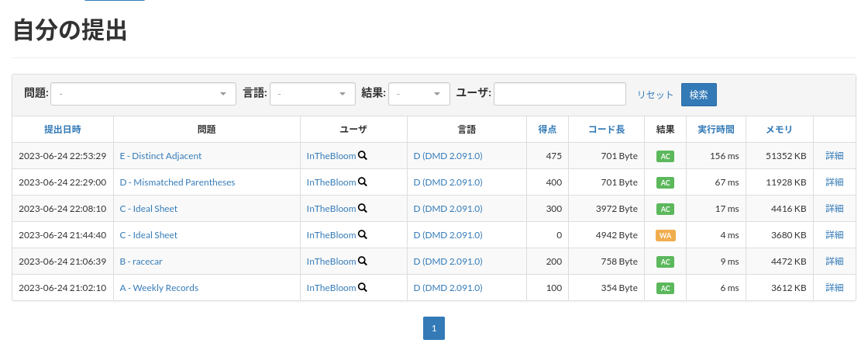
Task: Open InTheBloom profile in Weekly Records row
Action: point(331,288)
